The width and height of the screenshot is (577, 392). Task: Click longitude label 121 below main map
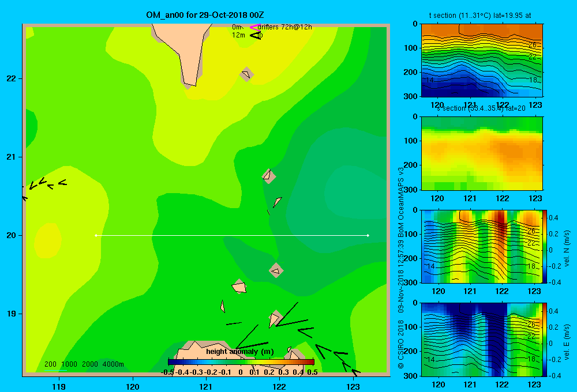point(206,386)
